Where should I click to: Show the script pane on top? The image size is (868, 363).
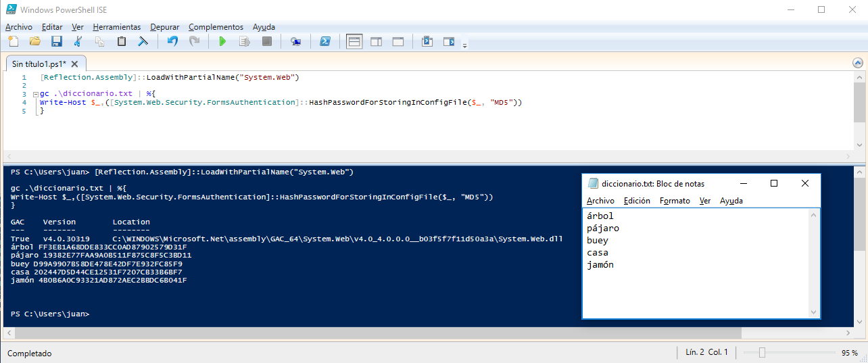point(354,41)
